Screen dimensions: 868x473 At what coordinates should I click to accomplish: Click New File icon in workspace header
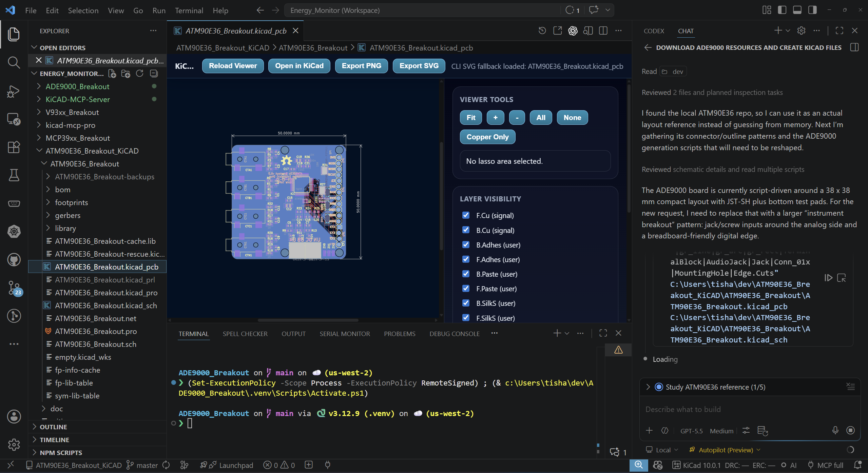click(x=112, y=74)
